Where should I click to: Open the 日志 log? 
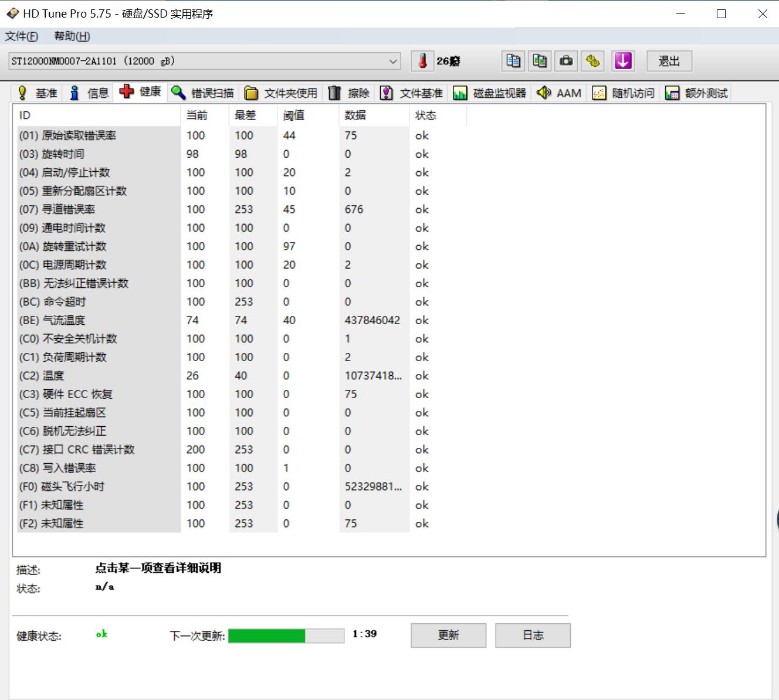tap(533, 635)
